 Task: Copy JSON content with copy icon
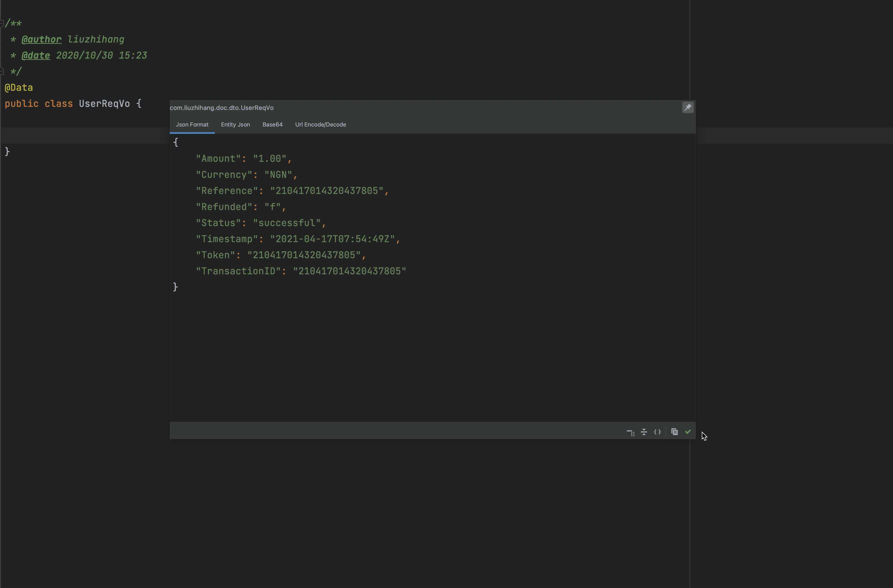coord(674,432)
